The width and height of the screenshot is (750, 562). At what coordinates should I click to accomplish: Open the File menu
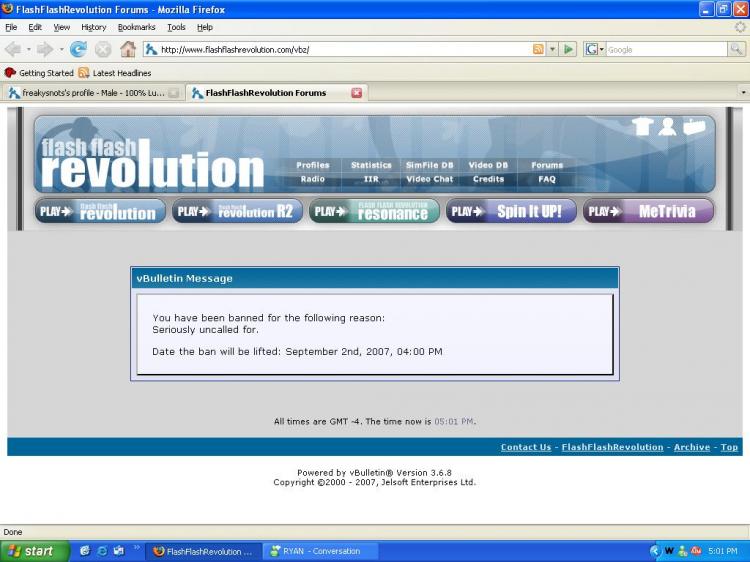11,27
